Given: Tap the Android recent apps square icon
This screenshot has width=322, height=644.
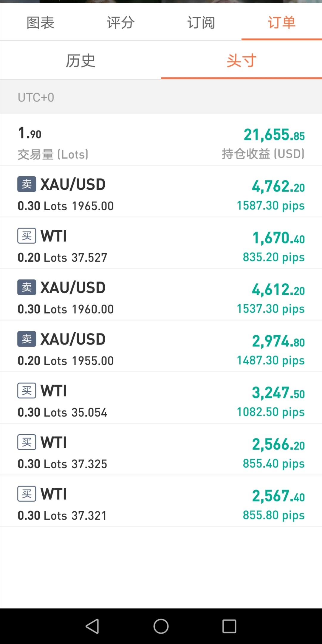Looking at the screenshot, I should coord(229,626).
